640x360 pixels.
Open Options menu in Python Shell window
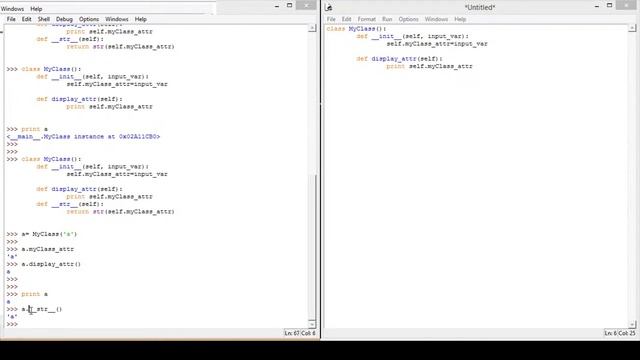[89, 19]
